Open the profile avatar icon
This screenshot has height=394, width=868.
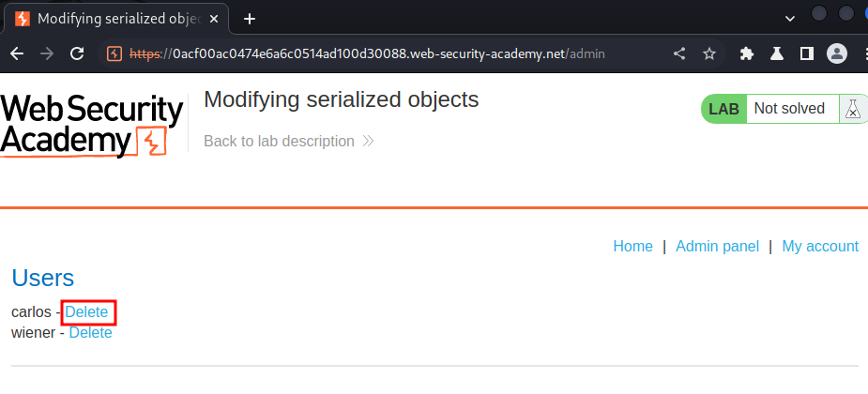click(836, 53)
